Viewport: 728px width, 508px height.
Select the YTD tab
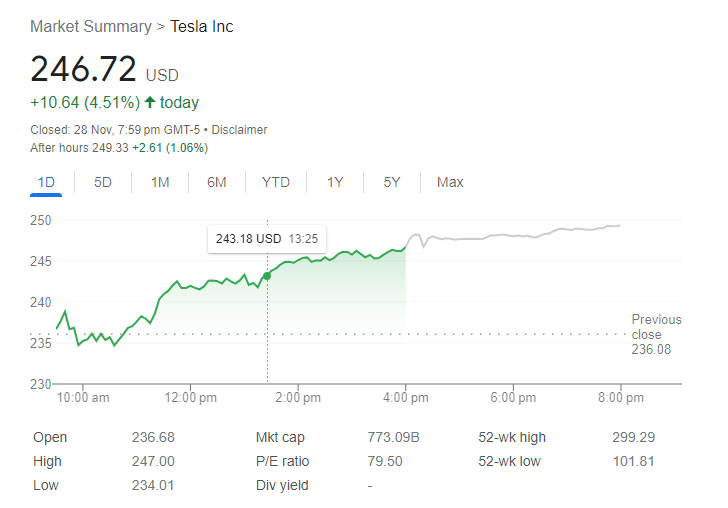point(276,182)
